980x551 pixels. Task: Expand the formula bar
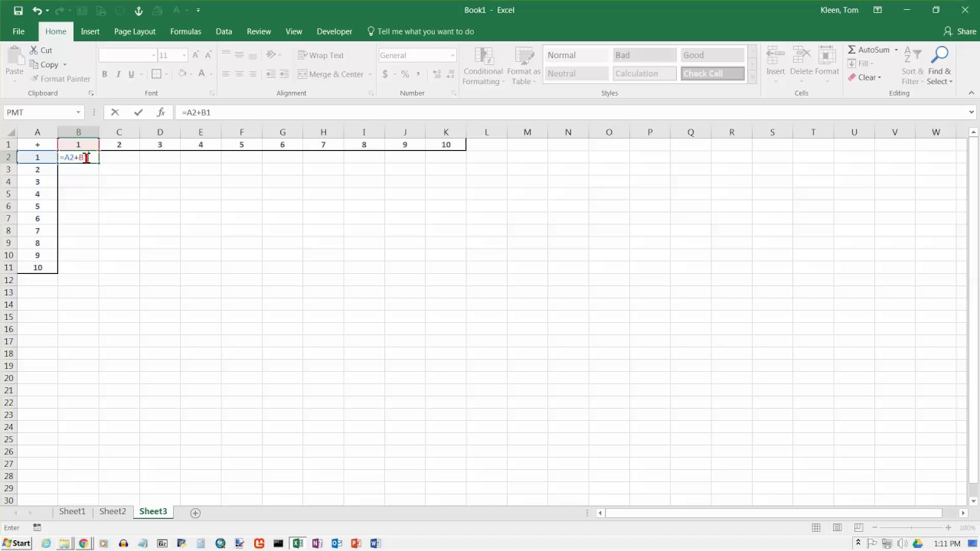click(972, 112)
